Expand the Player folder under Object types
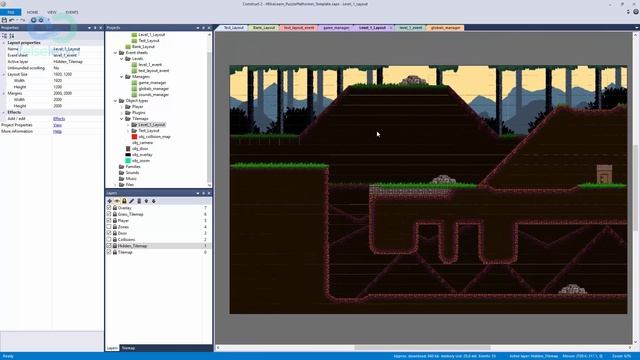 [122, 107]
